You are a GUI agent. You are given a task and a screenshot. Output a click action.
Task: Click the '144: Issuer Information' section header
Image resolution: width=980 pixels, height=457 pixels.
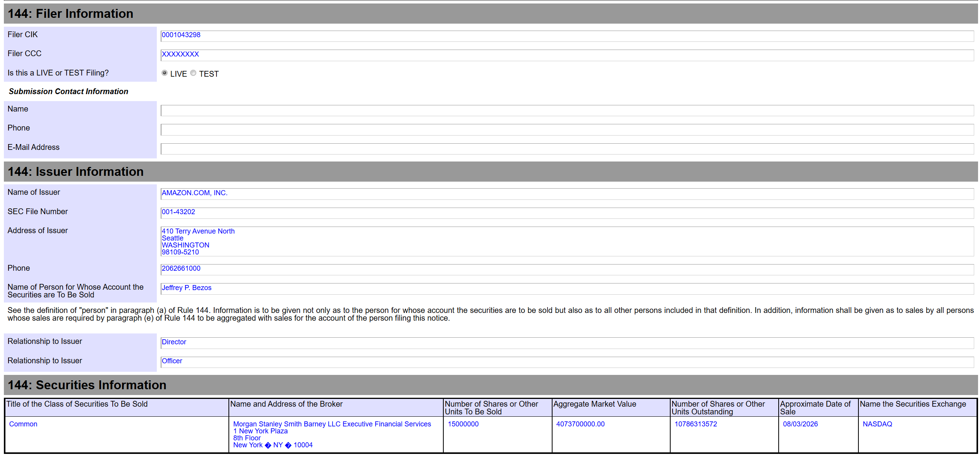point(491,172)
